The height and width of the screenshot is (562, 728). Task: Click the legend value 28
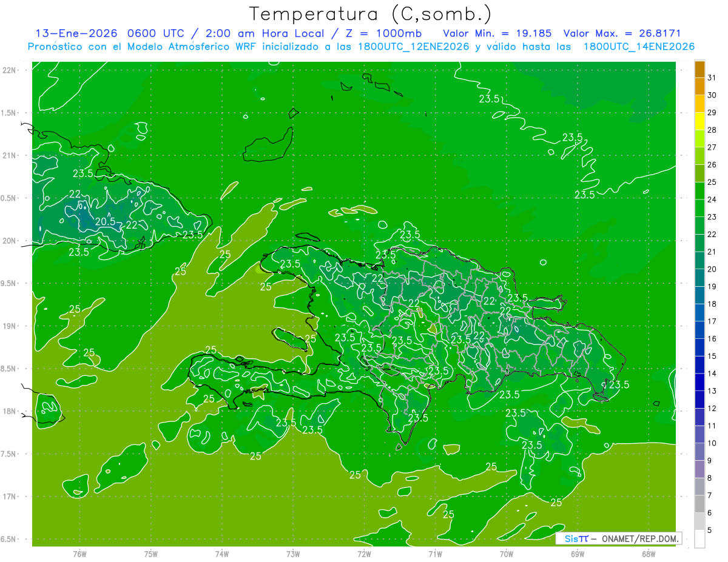(712, 130)
